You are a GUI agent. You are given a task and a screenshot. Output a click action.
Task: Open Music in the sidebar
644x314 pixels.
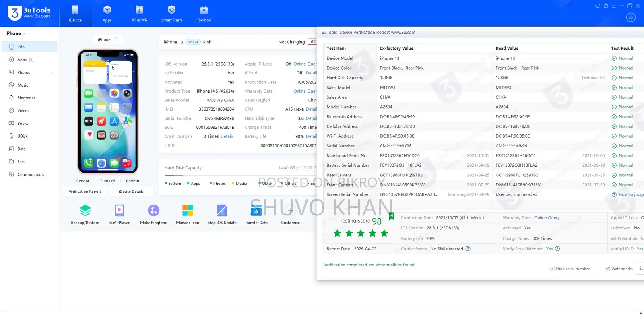tap(29, 85)
